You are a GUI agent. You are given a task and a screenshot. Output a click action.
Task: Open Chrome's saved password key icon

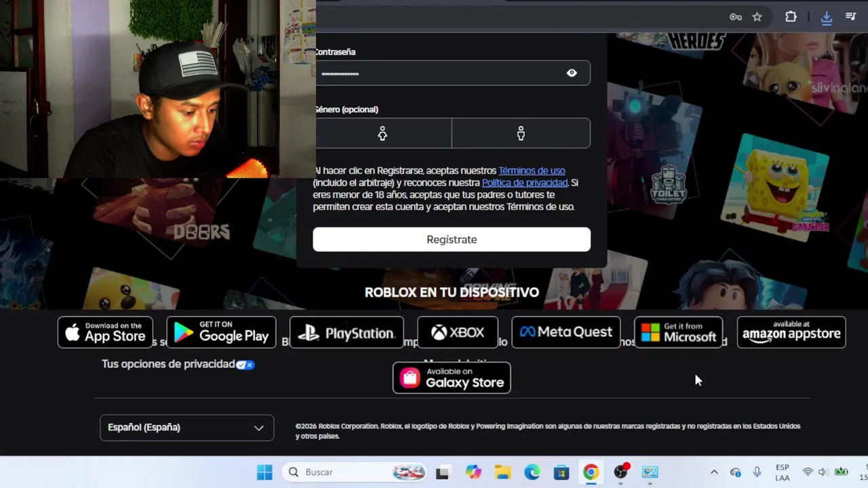click(735, 17)
